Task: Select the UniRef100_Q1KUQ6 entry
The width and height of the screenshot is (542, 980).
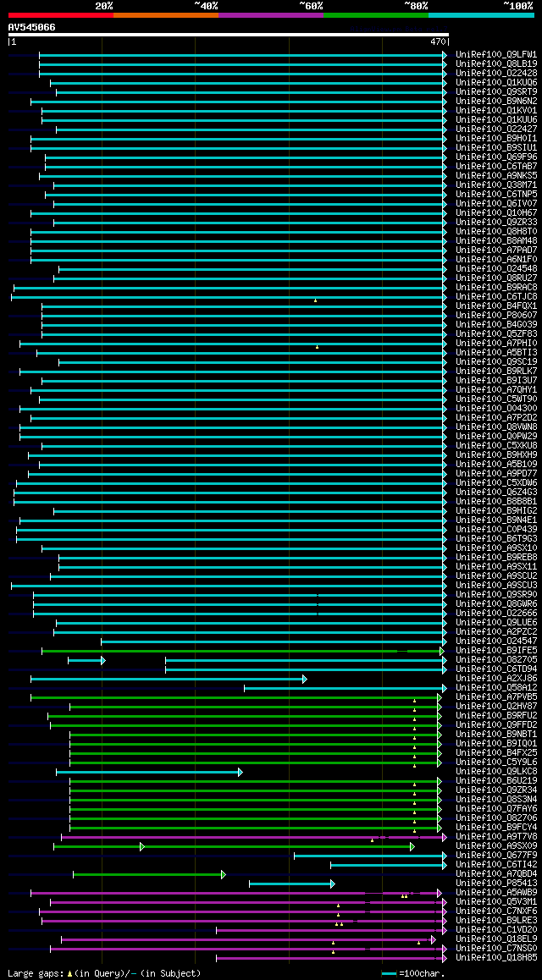Action: click(x=496, y=82)
